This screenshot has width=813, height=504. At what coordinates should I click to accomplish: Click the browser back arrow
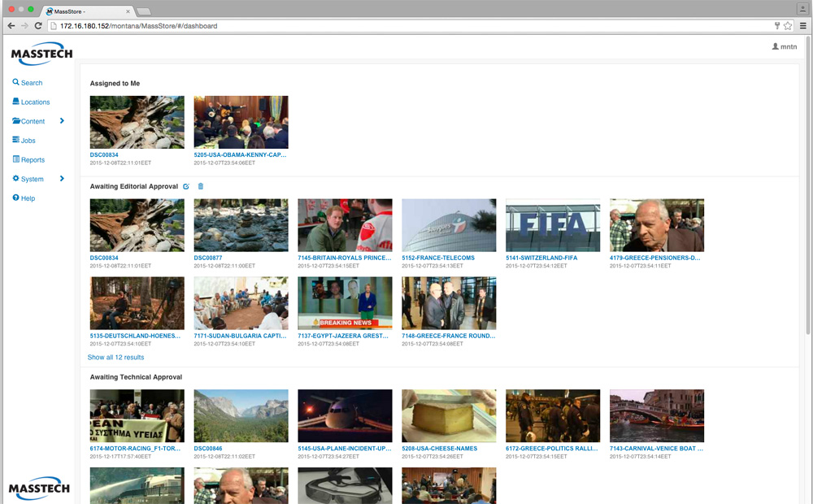click(11, 25)
